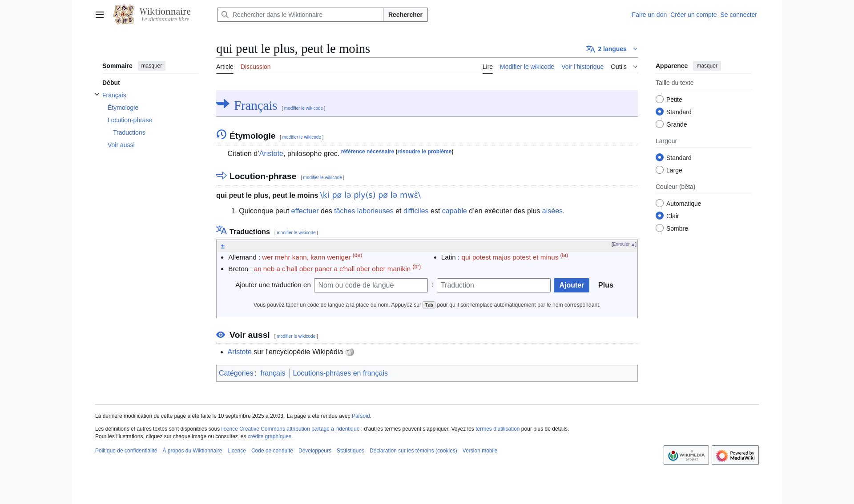Screen dimensions: 854x504
Task: Click the Voir aussi eye icon
Action: coord(221,335)
